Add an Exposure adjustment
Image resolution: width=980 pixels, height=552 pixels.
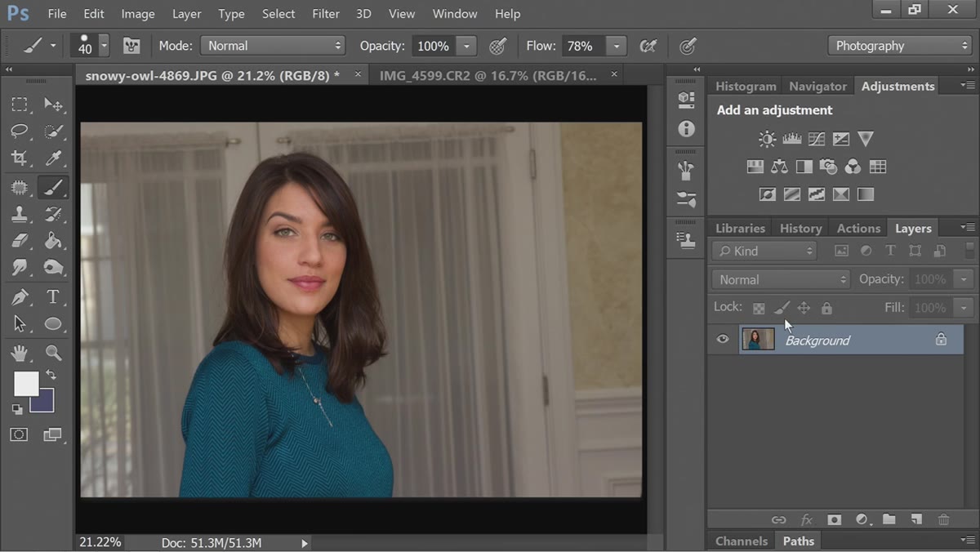[840, 140]
